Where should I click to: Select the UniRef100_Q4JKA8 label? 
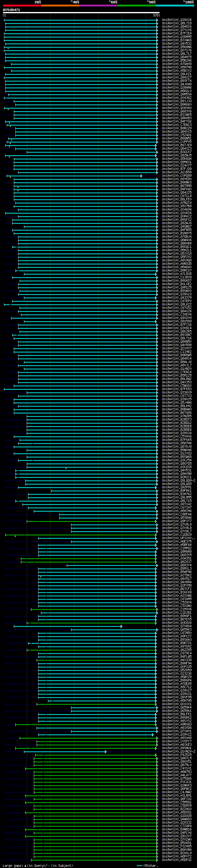[177, 84]
